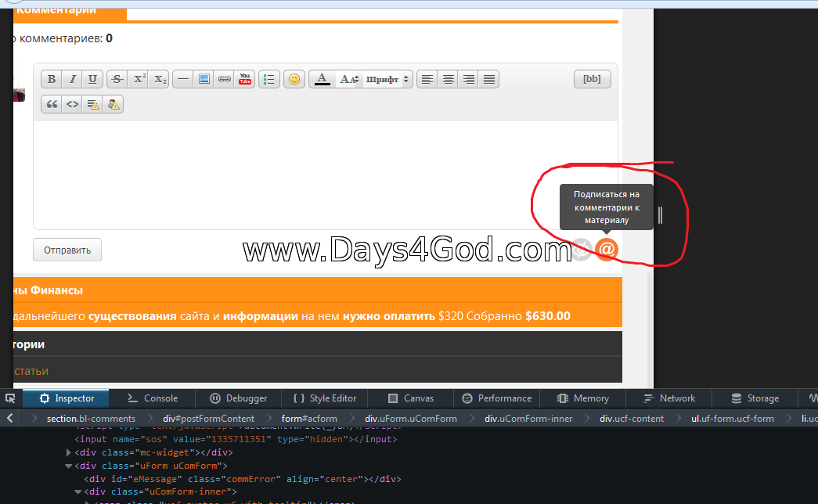Click the Отправить submit button
The width and height of the screenshot is (818, 504).
pyautogui.click(x=67, y=250)
